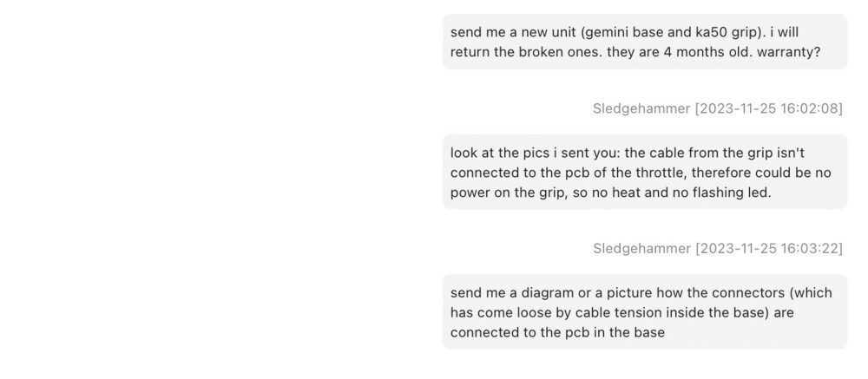The height and width of the screenshot is (379, 868).
Task: Select the 2023-11-25 16:03:22 timestamp
Action: [x=768, y=249]
